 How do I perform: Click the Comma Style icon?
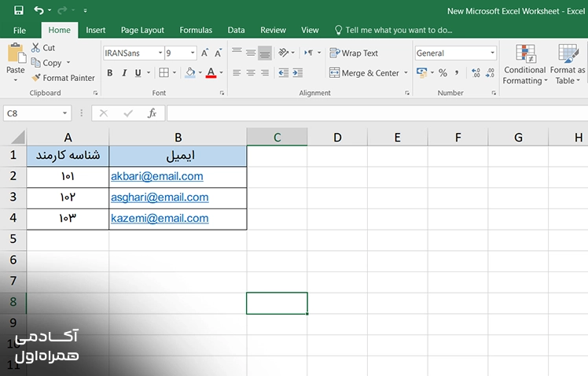457,73
